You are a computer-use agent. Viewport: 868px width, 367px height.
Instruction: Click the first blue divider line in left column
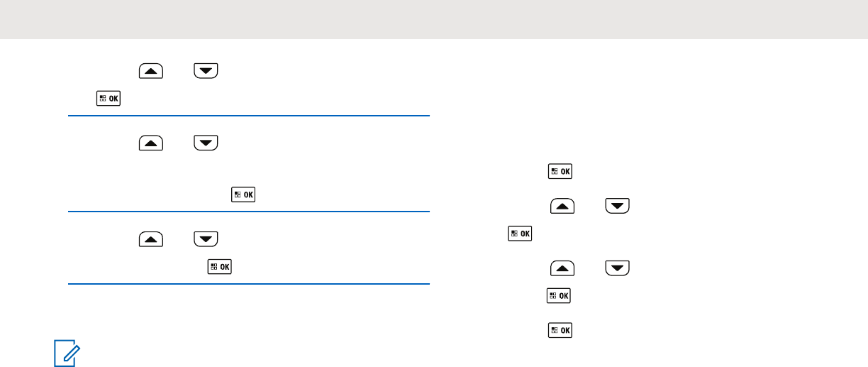[249, 116]
